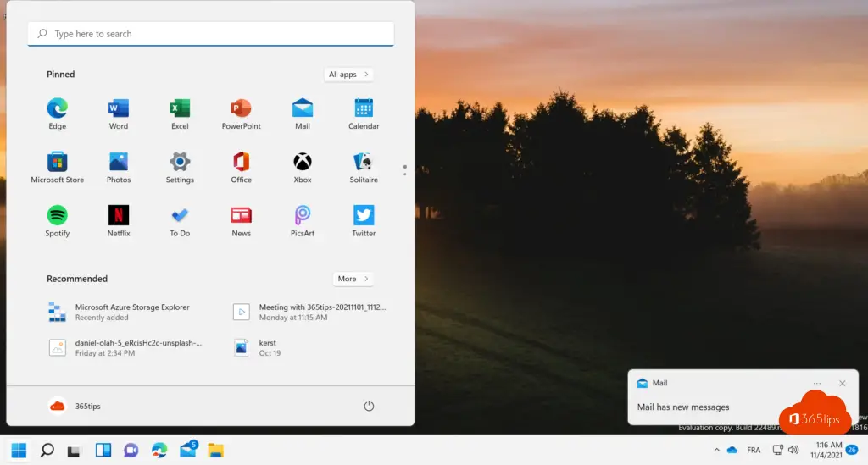Open the 'Mail has new messages' notification
This screenshot has width=868, height=465.
pyautogui.click(x=683, y=407)
